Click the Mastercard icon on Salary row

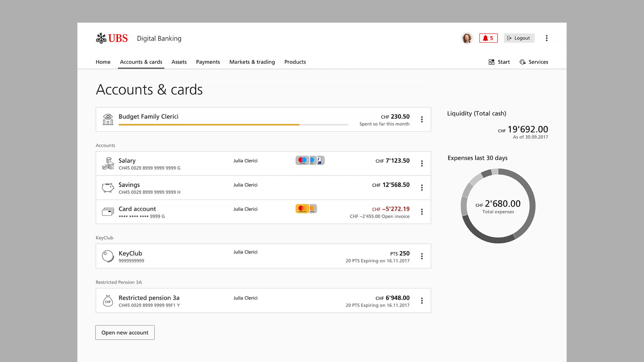pyautogui.click(x=302, y=160)
